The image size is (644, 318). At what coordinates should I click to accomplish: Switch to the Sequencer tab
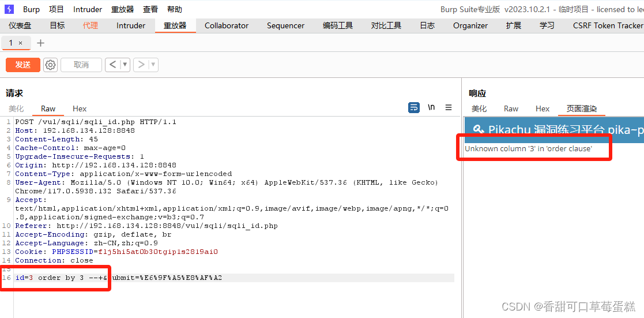tap(285, 25)
